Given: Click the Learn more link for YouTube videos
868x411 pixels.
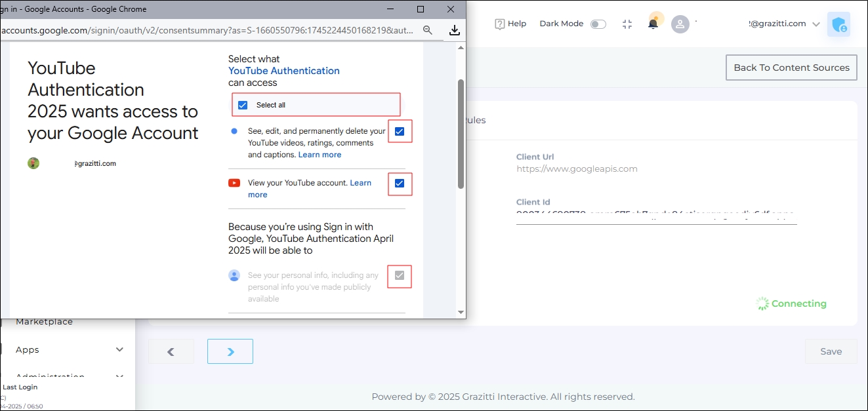Looking at the screenshot, I should click(320, 155).
